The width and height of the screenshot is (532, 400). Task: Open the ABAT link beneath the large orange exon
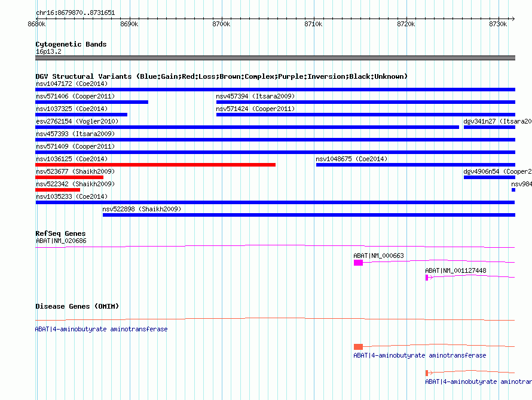point(420,356)
